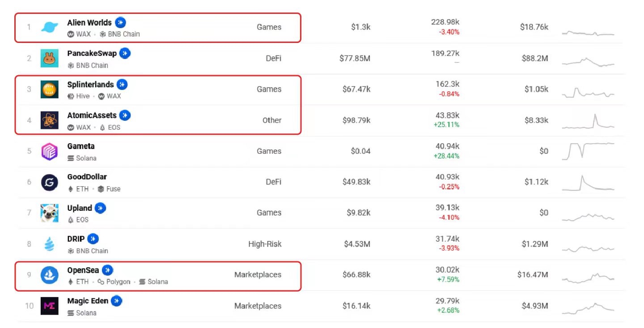Image resolution: width=644 pixels, height=328 pixels.
Task: Click the High-Risk category label for DRIP
Action: coord(265,244)
